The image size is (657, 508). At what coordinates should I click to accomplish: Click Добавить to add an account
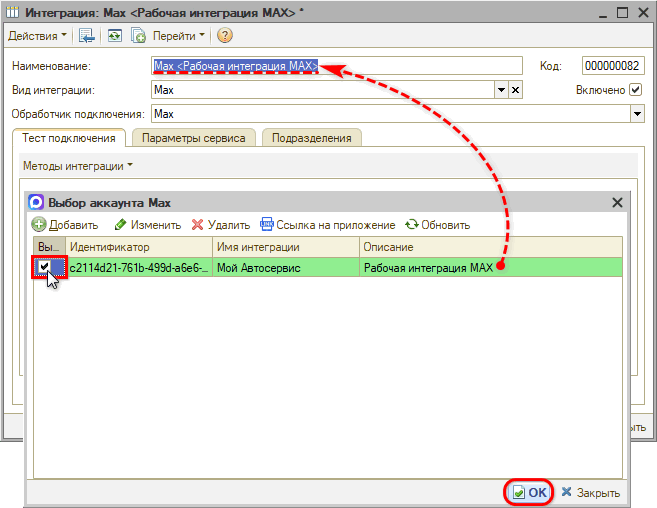point(65,225)
